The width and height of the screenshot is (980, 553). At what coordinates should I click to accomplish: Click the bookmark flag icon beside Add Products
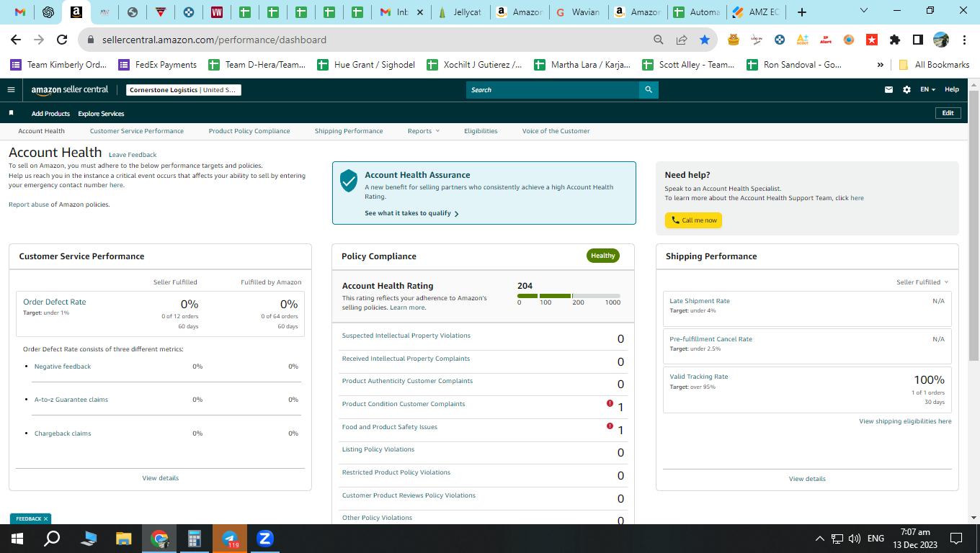[x=11, y=113]
